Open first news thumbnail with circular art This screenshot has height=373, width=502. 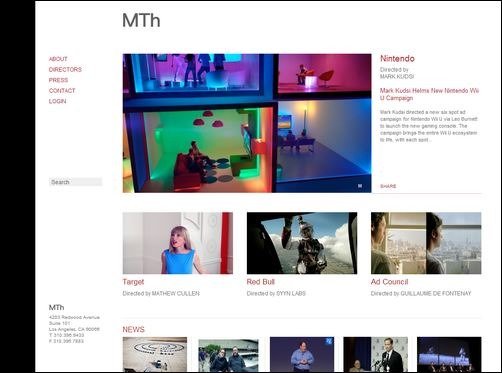click(x=155, y=355)
